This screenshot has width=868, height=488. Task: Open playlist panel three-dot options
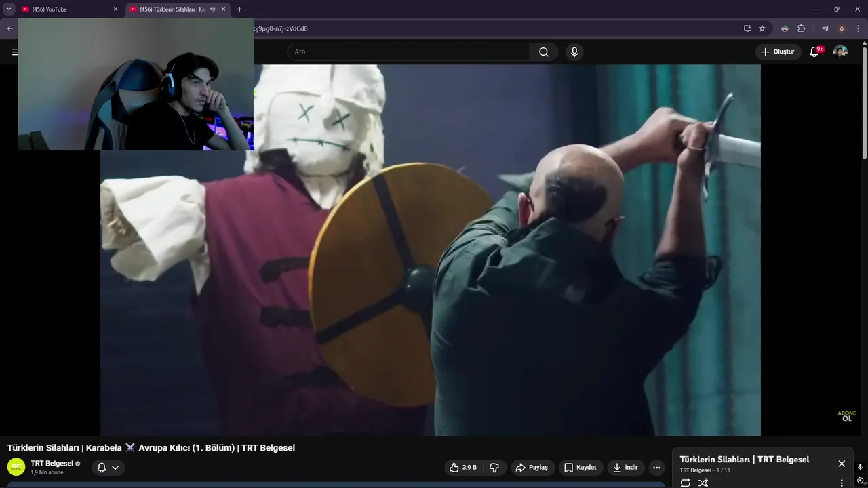tap(842, 483)
